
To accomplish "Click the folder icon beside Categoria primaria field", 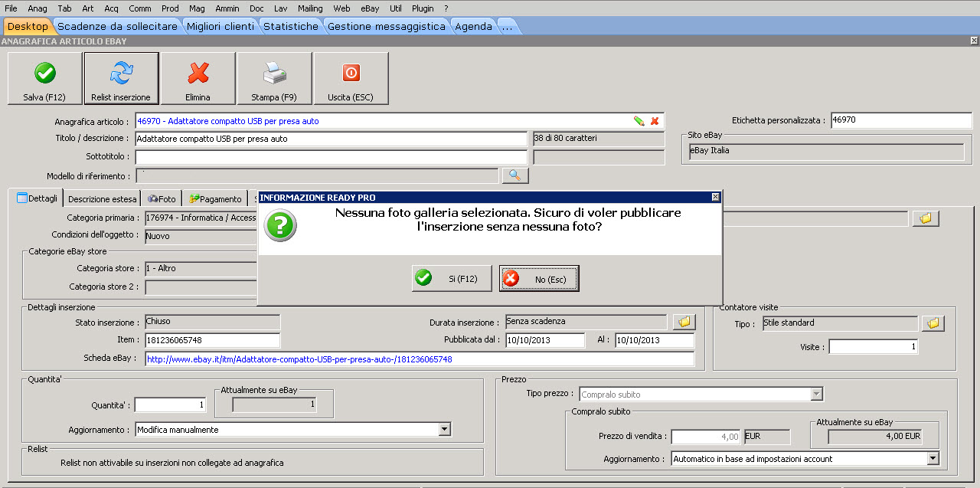I will pos(926,218).
